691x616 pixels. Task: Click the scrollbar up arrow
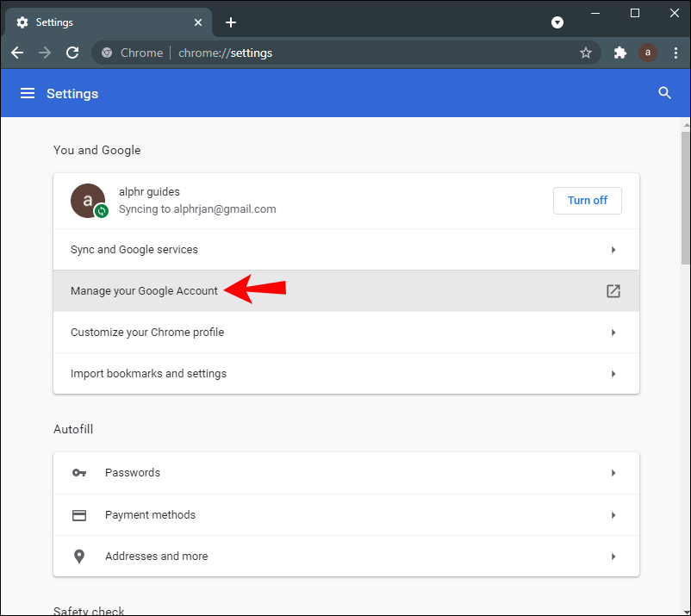[x=686, y=125]
